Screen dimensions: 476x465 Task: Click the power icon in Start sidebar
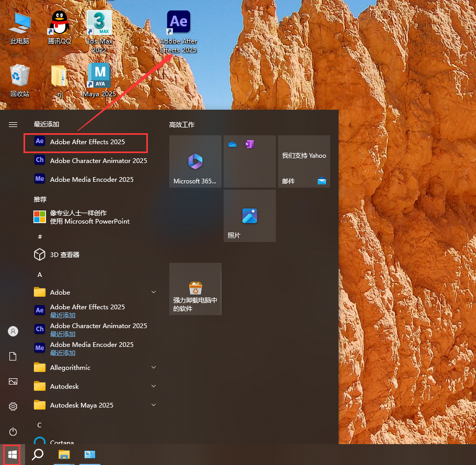click(x=13, y=432)
